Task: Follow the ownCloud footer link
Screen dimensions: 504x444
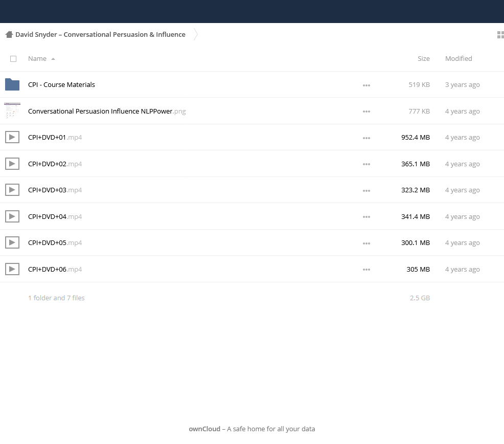Action: coord(204,429)
